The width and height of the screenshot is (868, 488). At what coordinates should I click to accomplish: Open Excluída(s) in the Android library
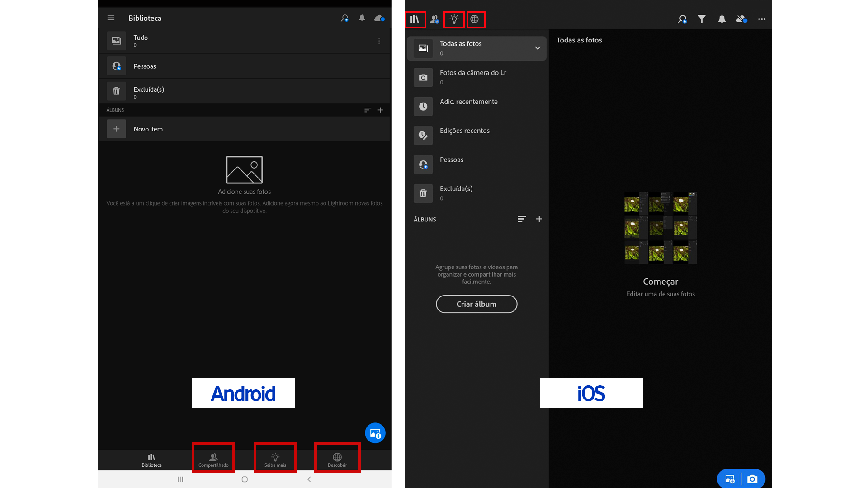pyautogui.click(x=244, y=91)
